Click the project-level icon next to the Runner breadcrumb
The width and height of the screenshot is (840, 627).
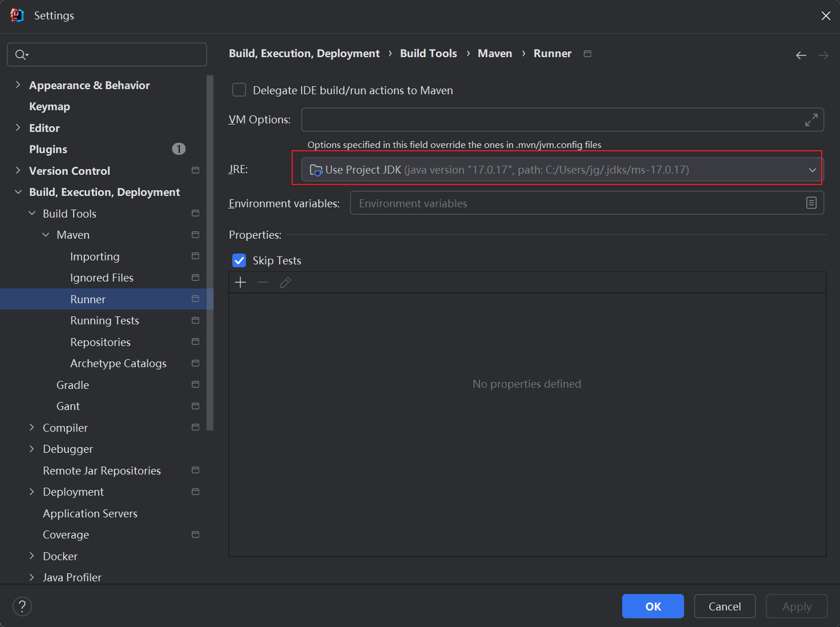point(587,54)
